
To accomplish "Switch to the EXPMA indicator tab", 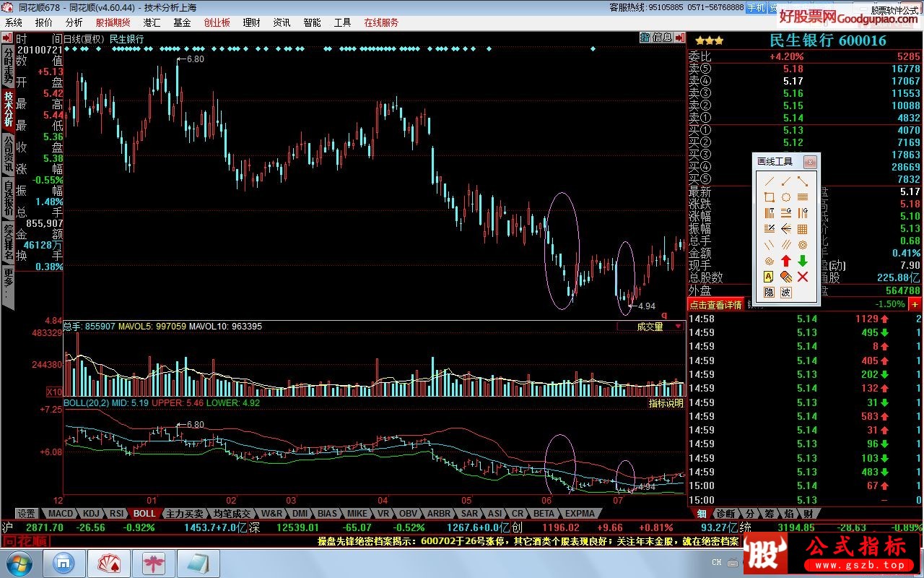I will click(580, 513).
